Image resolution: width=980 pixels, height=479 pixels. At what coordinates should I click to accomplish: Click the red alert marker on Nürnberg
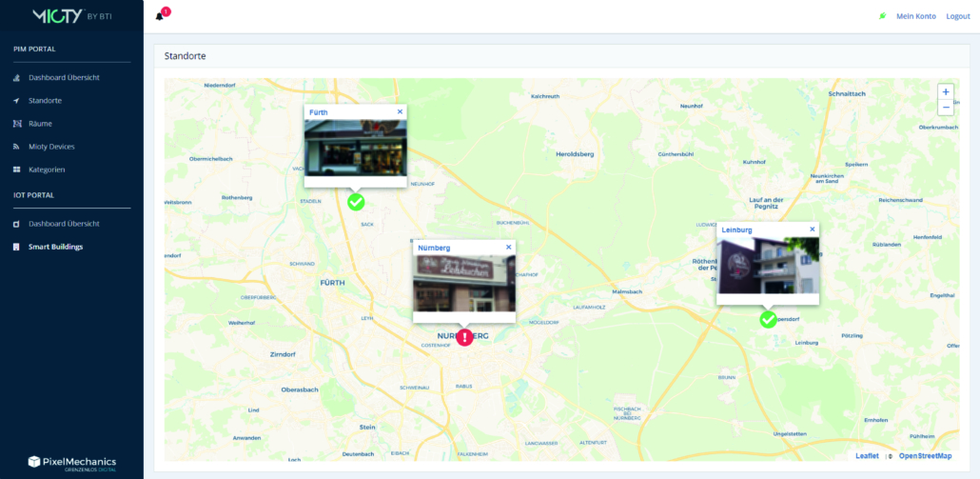click(463, 337)
